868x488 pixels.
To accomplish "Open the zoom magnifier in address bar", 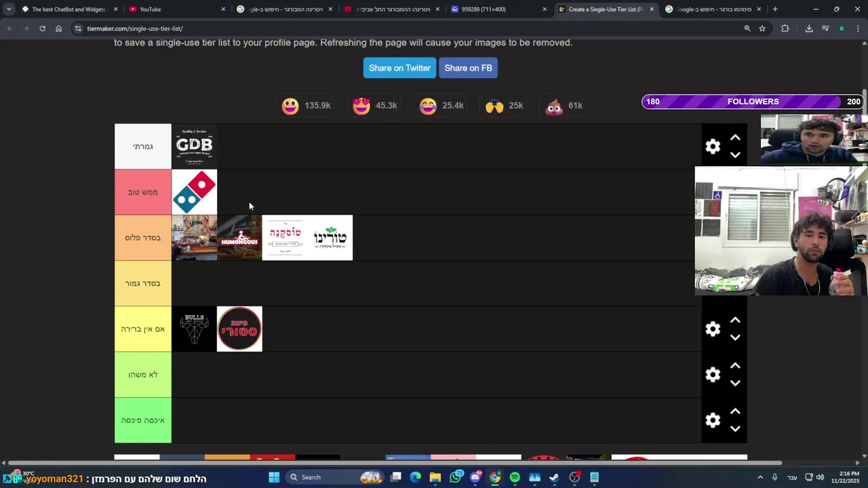I will click(747, 28).
